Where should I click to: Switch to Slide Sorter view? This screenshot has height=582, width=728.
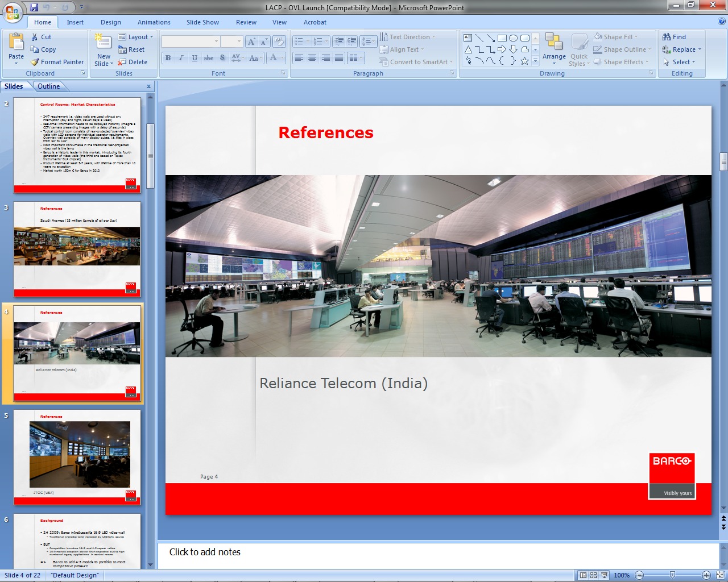(593, 575)
